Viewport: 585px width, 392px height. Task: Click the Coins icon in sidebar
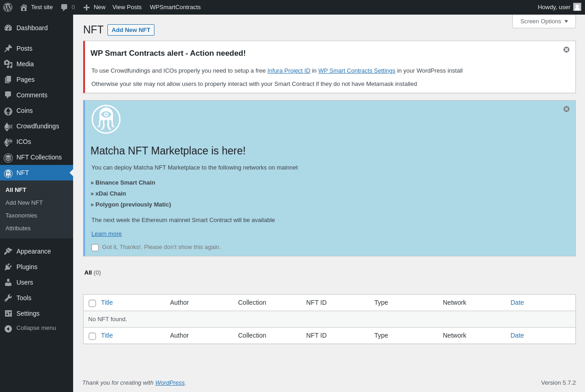click(8, 111)
